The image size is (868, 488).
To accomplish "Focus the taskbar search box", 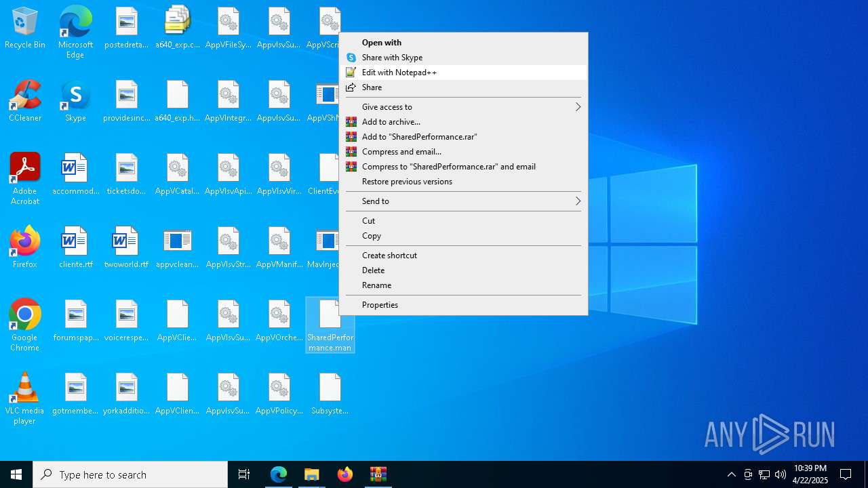I will coord(130,474).
